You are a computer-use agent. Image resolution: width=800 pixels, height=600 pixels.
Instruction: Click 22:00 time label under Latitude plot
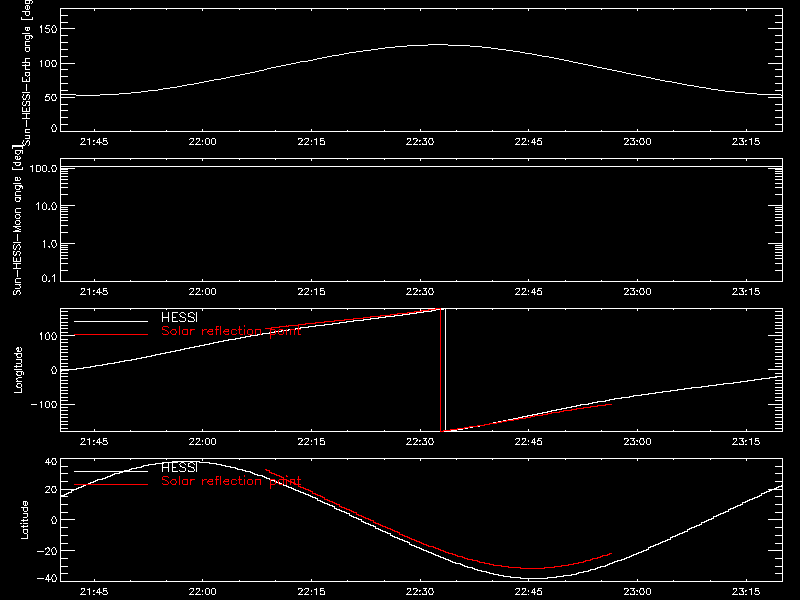[x=203, y=591]
